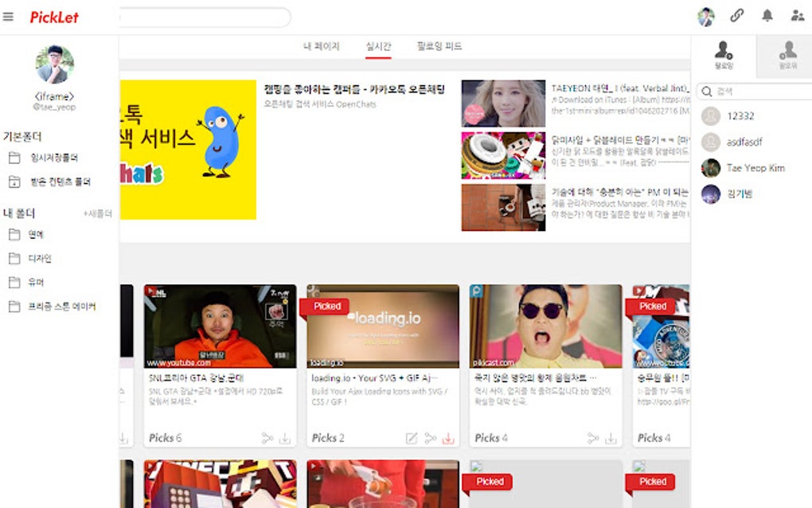This screenshot has height=508, width=812.
Task: Open the PM article title in featured list
Action: point(620,192)
